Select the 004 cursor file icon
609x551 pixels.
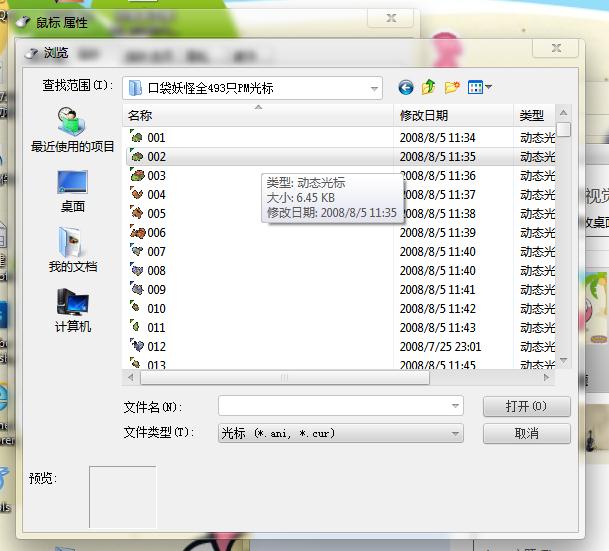[137, 194]
